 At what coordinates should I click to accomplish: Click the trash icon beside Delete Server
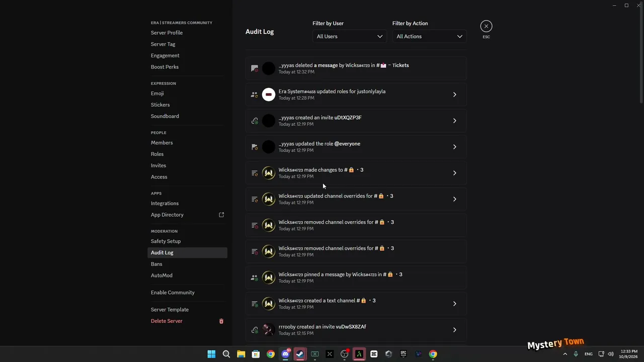pos(221,321)
